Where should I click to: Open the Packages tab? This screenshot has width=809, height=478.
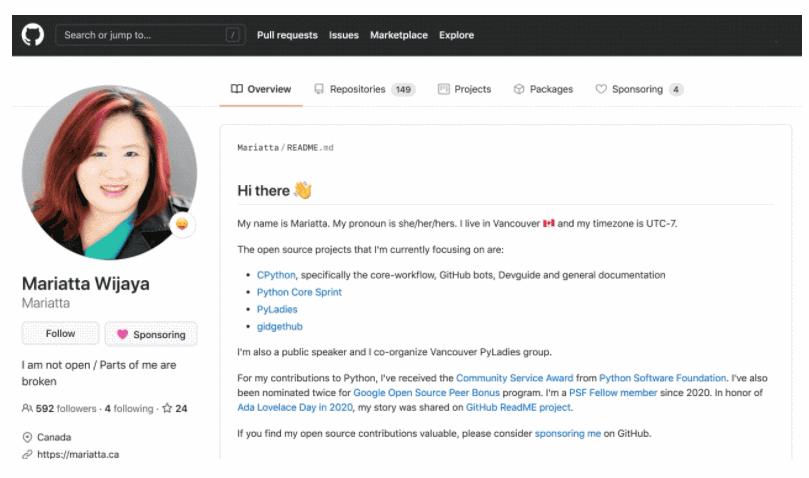(x=543, y=89)
